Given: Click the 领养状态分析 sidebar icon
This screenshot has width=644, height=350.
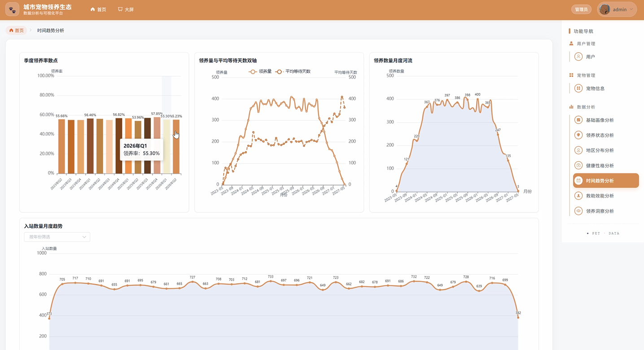Looking at the screenshot, I should 578,135.
